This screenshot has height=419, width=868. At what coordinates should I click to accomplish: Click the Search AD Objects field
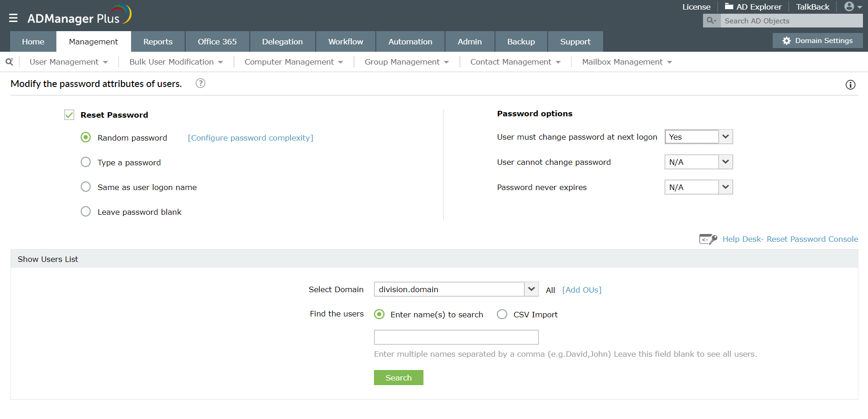coord(791,21)
